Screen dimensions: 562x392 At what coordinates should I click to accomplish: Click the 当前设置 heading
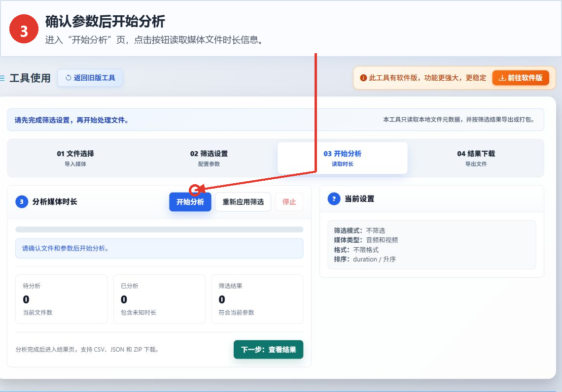click(359, 198)
